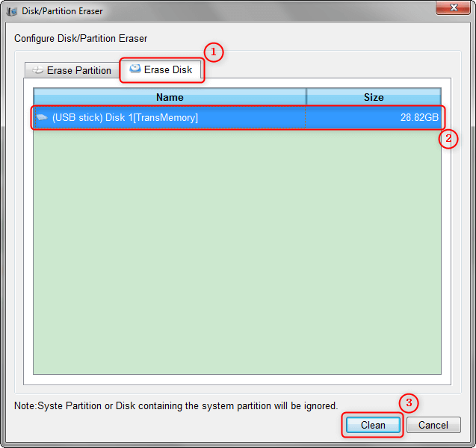The width and height of the screenshot is (476, 448).
Task: Click the Clean button
Action: pyautogui.click(x=373, y=425)
